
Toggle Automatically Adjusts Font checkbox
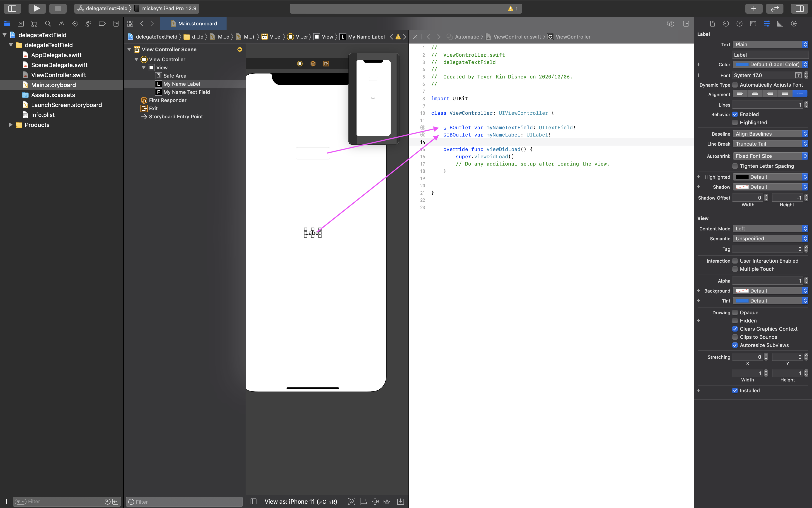tap(735, 85)
